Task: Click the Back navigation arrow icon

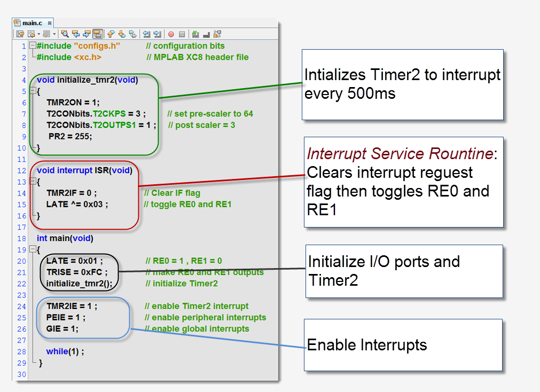Action: (32, 34)
